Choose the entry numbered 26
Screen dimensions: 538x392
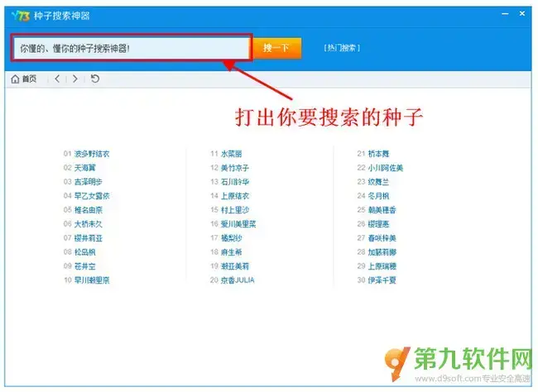378,224
